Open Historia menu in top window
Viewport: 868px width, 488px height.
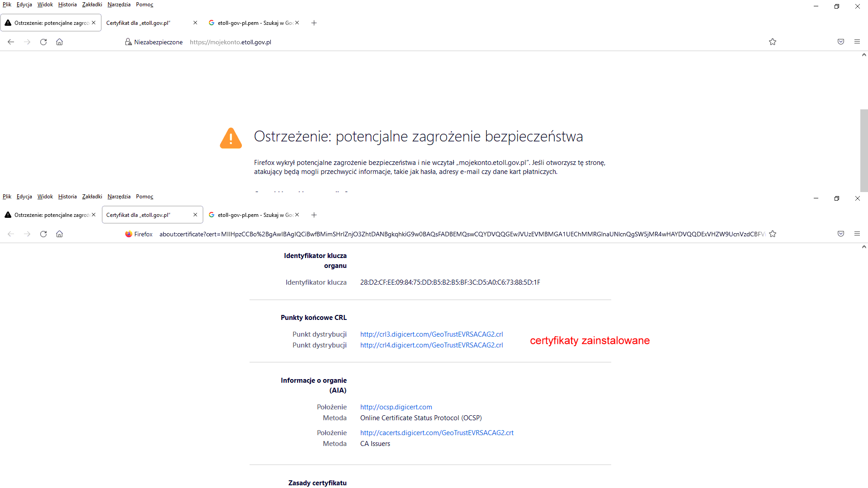tap(67, 5)
